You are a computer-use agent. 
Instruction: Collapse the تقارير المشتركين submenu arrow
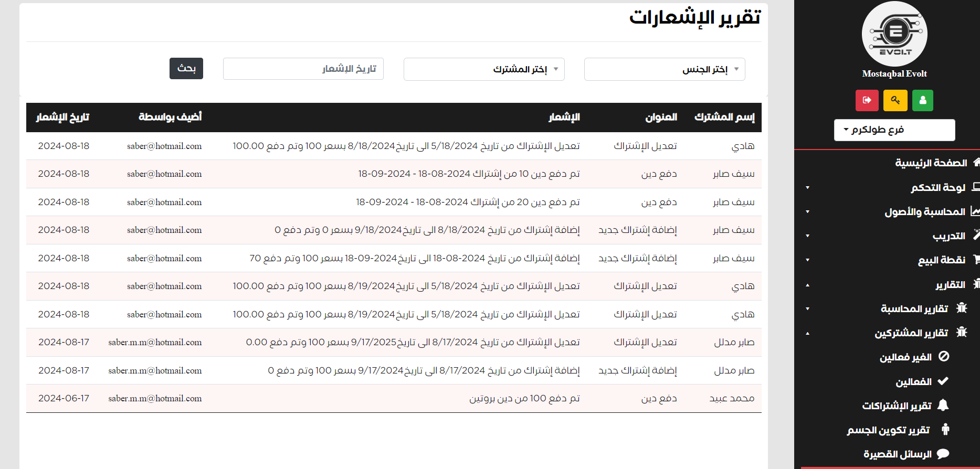pyautogui.click(x=807, y=333)
